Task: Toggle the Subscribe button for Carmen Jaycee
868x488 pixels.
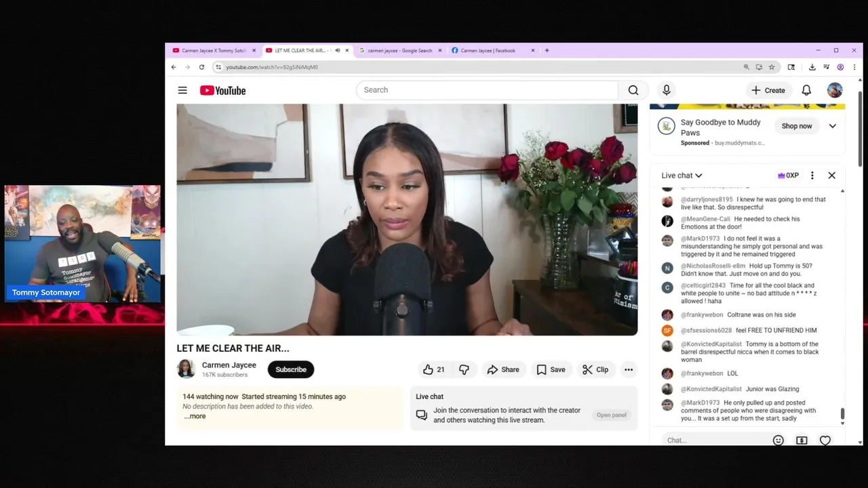Action: tap(291, 369)
